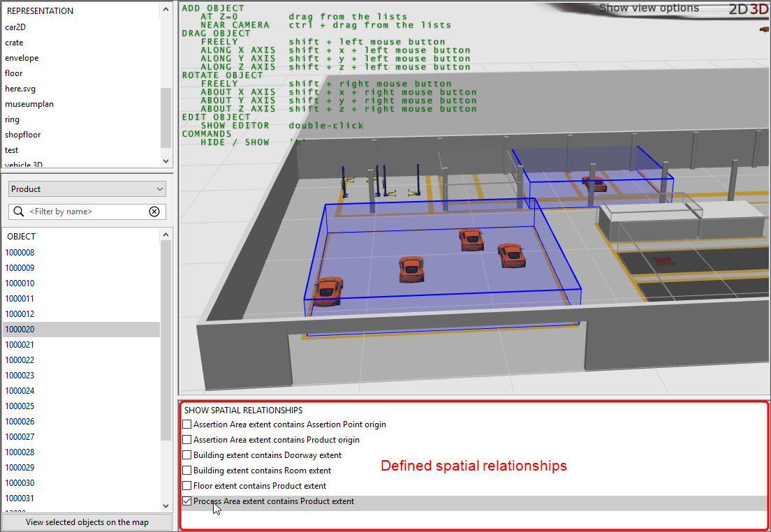Screen dimensions: 771x532
Task: Select the crate representation
Action: point(82,43)
